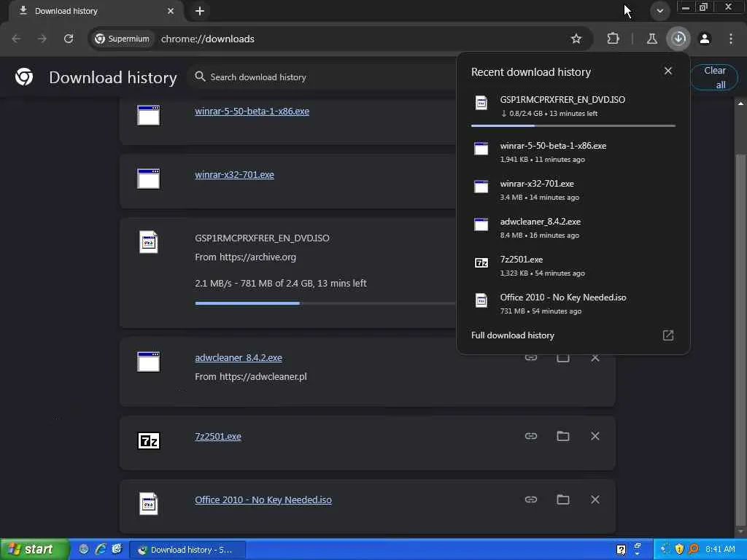Click the Download history taskbar button
This screenshot has width=747, height=560.
(x=187, y=550)
